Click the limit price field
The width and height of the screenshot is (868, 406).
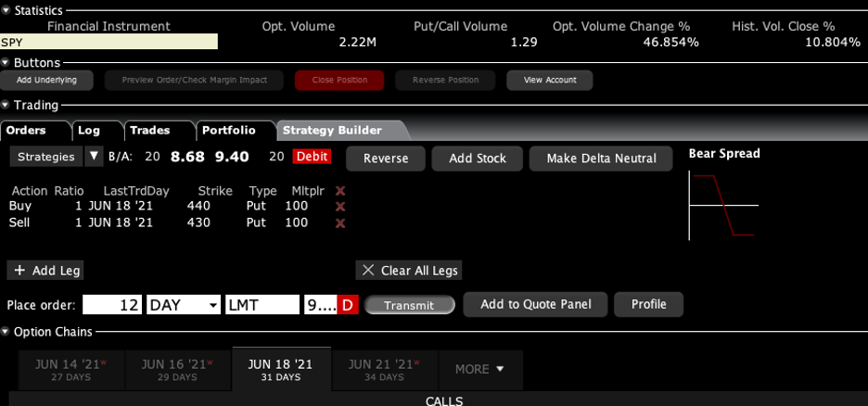coord(321,305)
